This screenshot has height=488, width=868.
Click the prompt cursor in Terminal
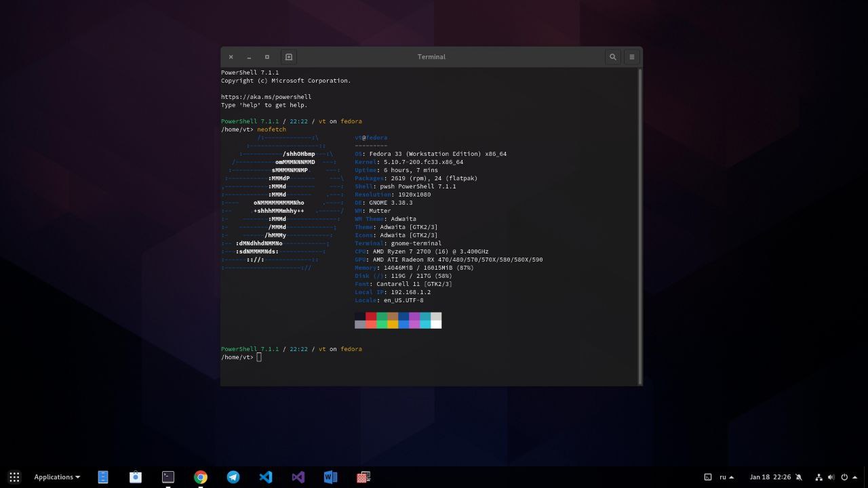point(259,357)
